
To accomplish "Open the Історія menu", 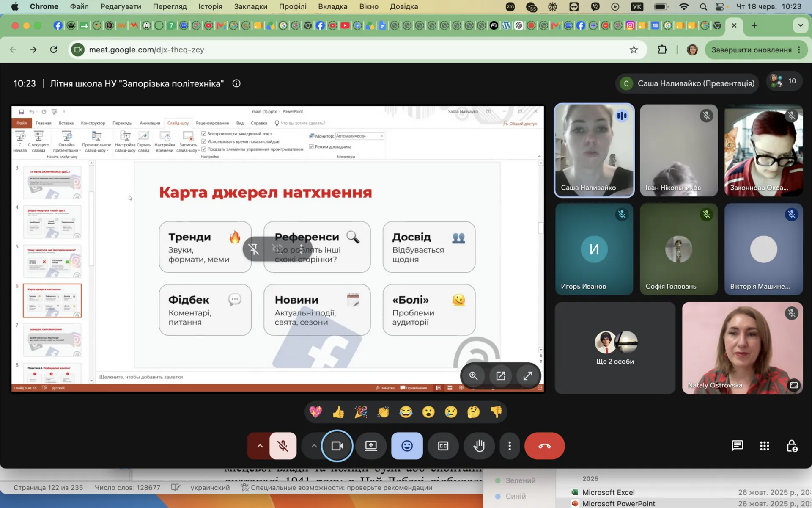I will click(x=210, y=6).
